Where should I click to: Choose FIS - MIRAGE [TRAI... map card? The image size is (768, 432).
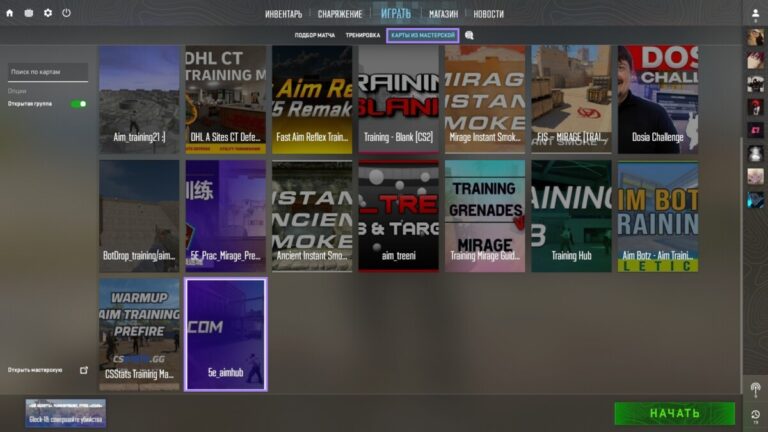click(572, 99)
